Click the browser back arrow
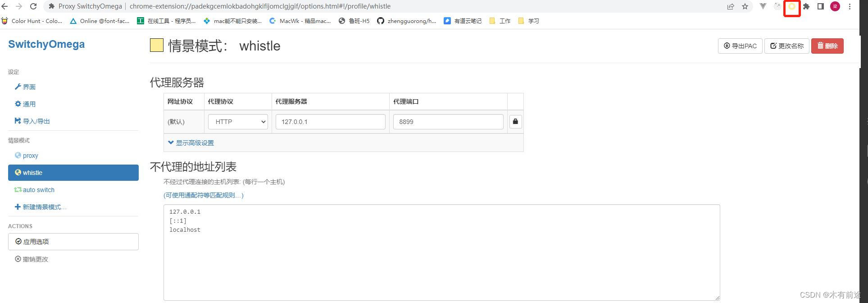The image size is (868, 303). pyautogui.click(x=5, y=6)
